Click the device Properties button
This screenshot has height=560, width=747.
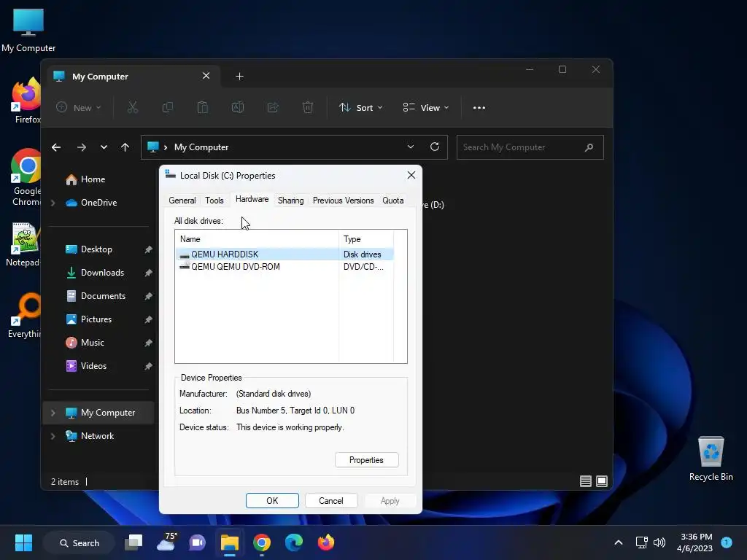click(366, 460)
